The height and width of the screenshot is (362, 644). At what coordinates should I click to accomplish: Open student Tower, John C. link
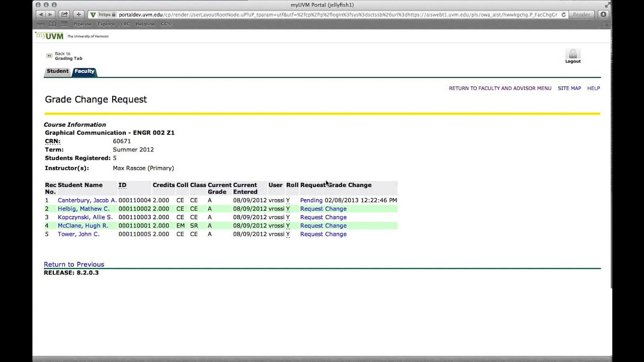(x=78, y=234)
